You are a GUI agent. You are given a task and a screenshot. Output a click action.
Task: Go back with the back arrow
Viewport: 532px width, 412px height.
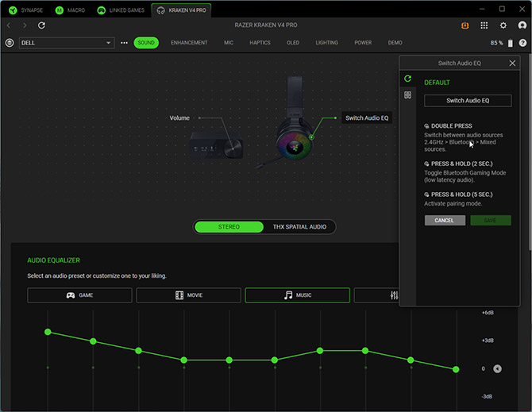(9, 25)
